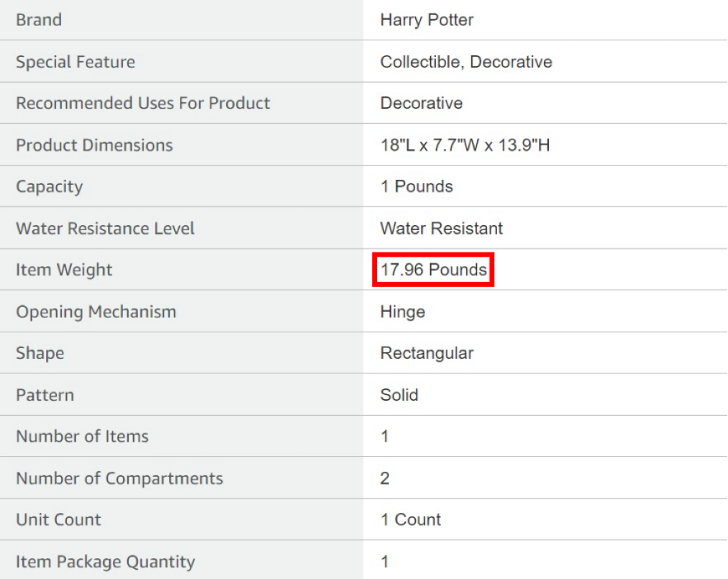The height and width of the screenshot is (579, 728).
Task: Click the Collectible, Decorative value text
Action: (466, 62)
